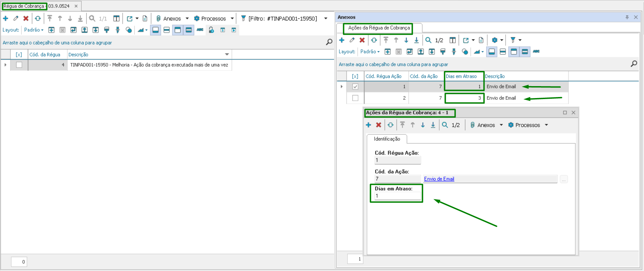Click document report icon in Anexos panel toolbar

[x=481, y=40]
